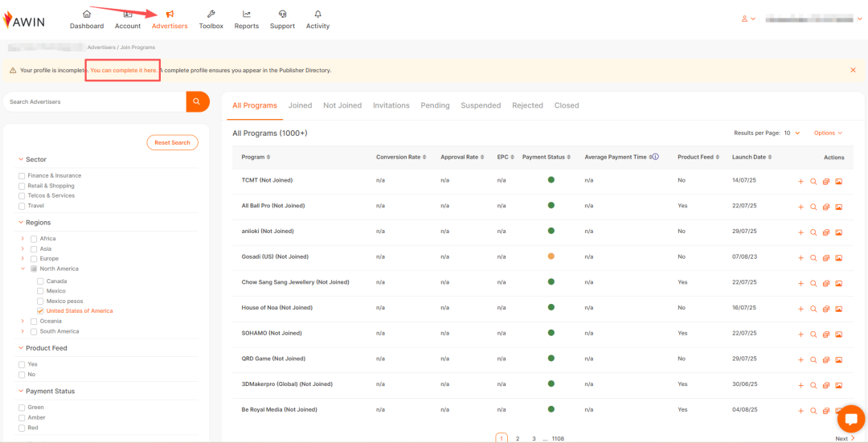
Task: Collapse the Payment Status filter section
Action: (21, 392)
